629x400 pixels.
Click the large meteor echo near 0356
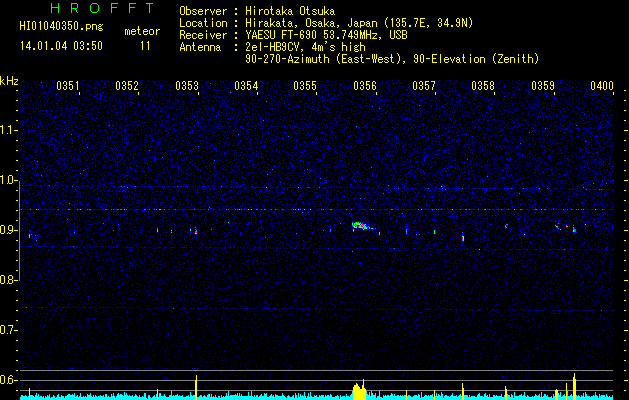361,226
